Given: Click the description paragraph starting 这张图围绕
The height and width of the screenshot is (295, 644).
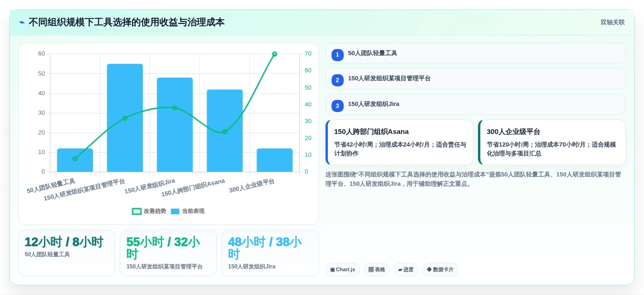Looking at the screenshot, I should (473, 179).
